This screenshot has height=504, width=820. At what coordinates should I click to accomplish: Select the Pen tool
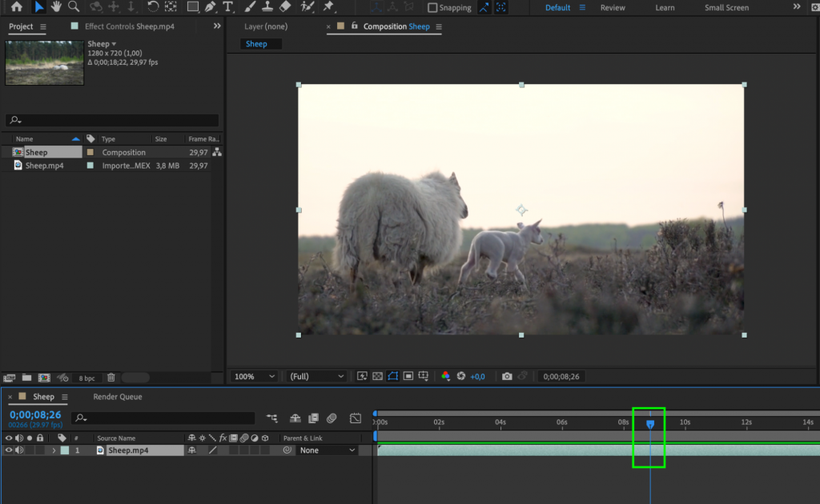211,7
